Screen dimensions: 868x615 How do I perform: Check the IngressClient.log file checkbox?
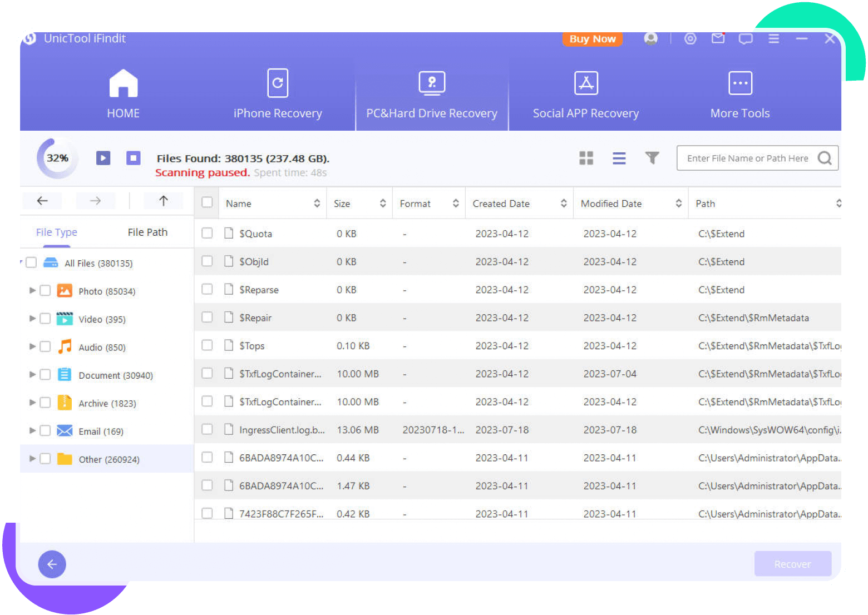pos(207,429)
